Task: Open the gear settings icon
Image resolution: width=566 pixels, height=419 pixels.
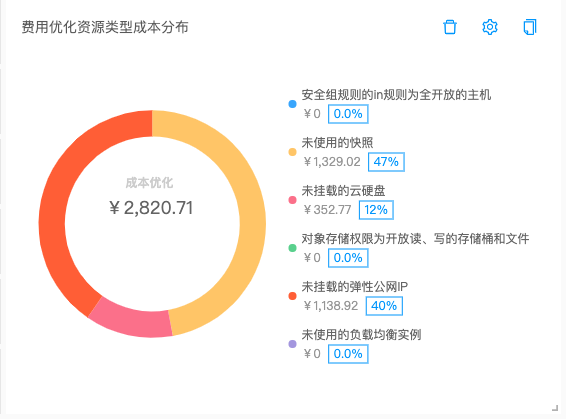Action: pyautogui.click(x=490, y=27)
